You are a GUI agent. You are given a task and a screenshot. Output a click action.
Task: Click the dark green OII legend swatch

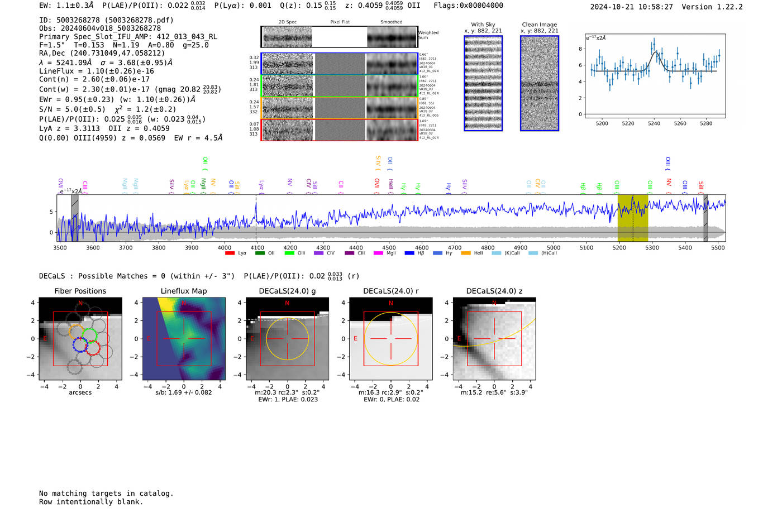[x=260, y=253]
